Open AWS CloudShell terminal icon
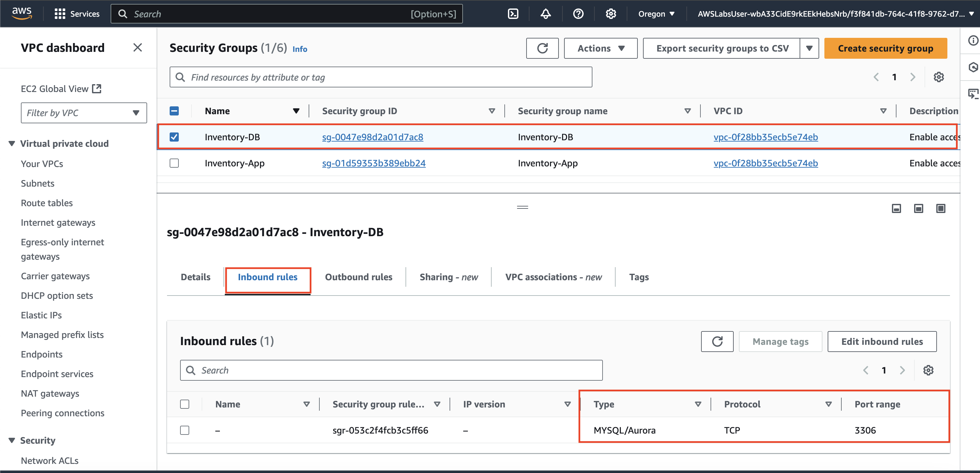 click(x=513, y=14)
